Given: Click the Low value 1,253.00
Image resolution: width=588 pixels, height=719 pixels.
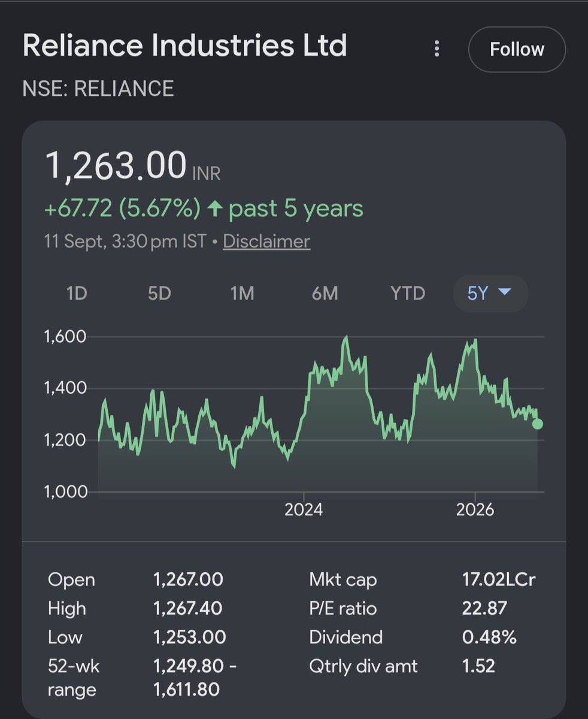Looking at the screenshot, I should point(190,637).
